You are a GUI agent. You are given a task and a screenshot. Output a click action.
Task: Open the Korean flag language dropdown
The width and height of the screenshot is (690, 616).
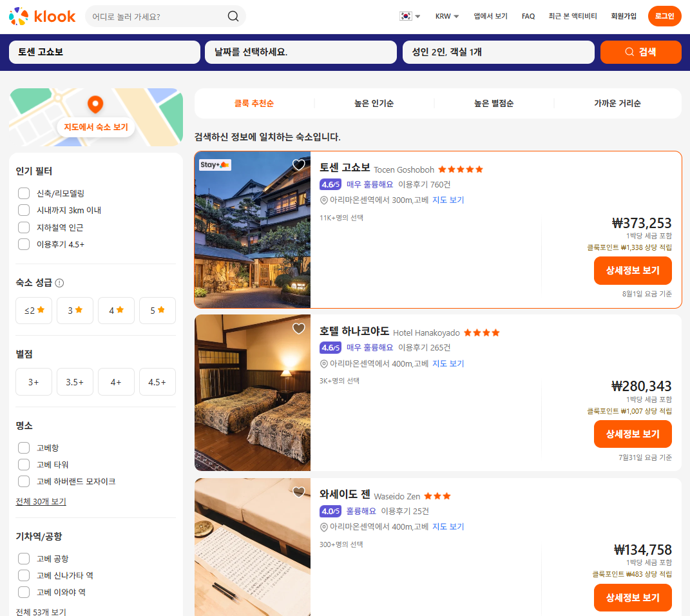point(410,16)
